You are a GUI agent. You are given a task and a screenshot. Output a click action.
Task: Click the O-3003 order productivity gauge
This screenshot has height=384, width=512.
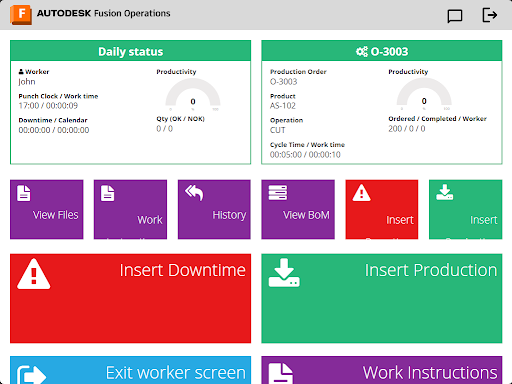424,95
